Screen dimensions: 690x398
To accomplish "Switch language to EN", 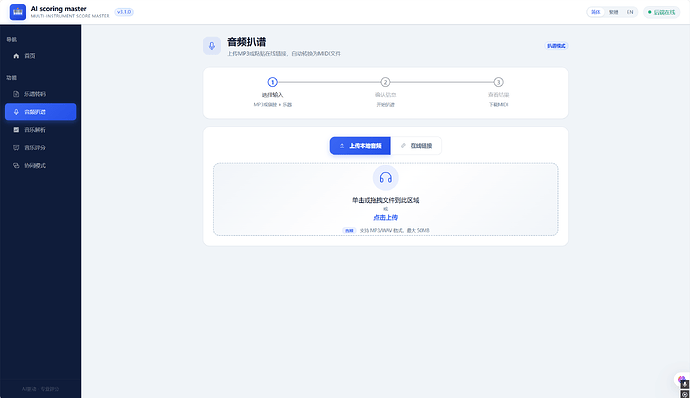I will tap(630, 12).
